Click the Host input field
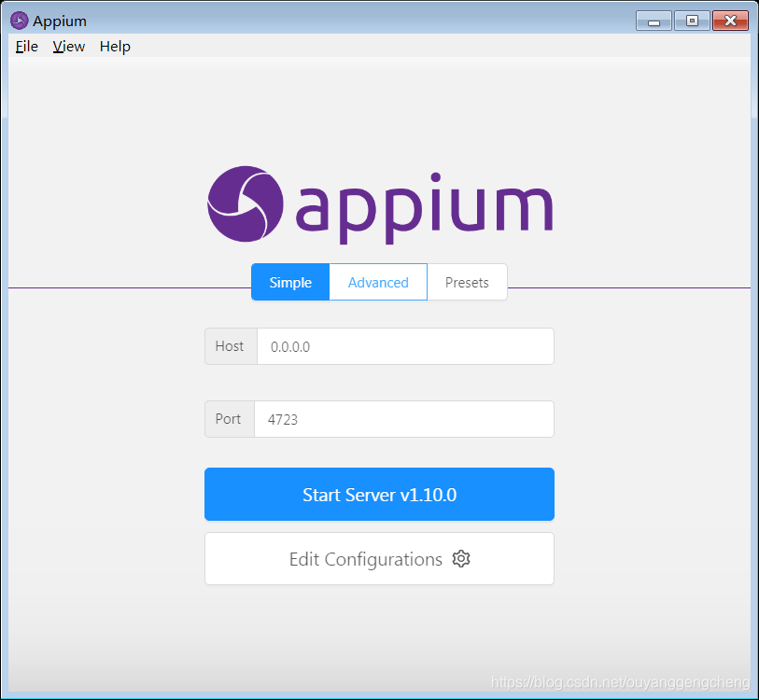 click(x=405, y=346)
